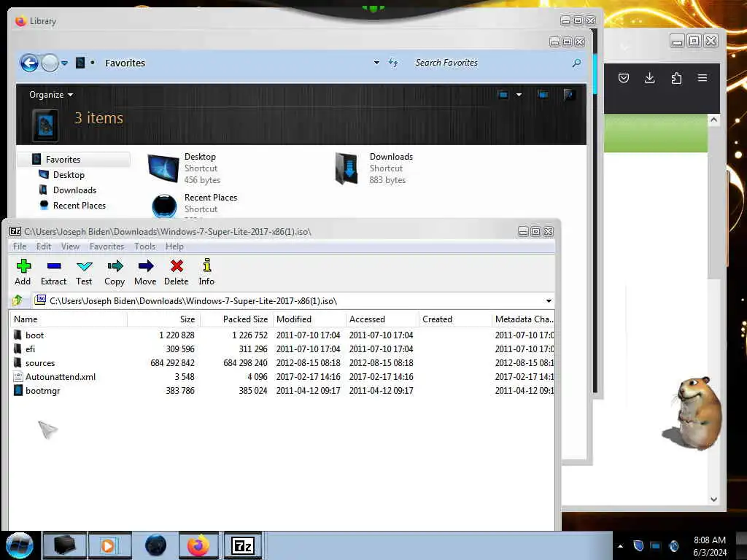This screenshot has width=747, height=560.
Task: Open the Firefox extensions puzzle icon
Action: (x=676, y=78)
